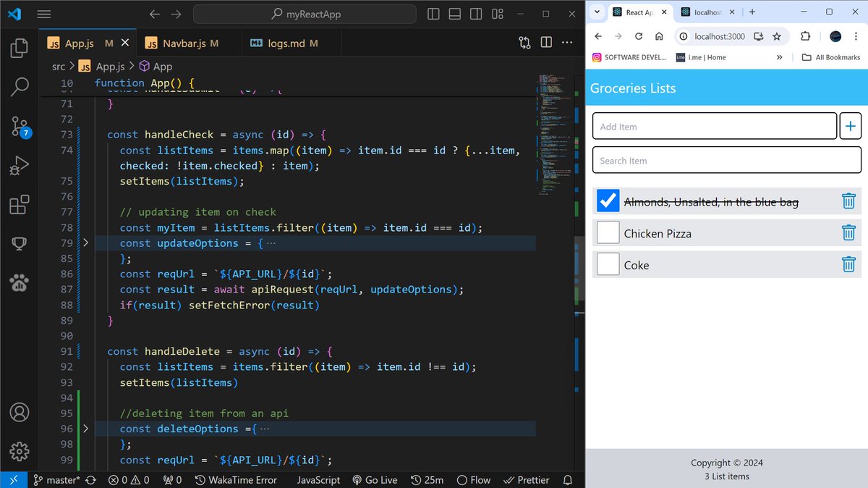The width and height of the screenshot is (868, 488).
Task: Open the All Bookmarks folder
Action: click(x=831, y=57)
